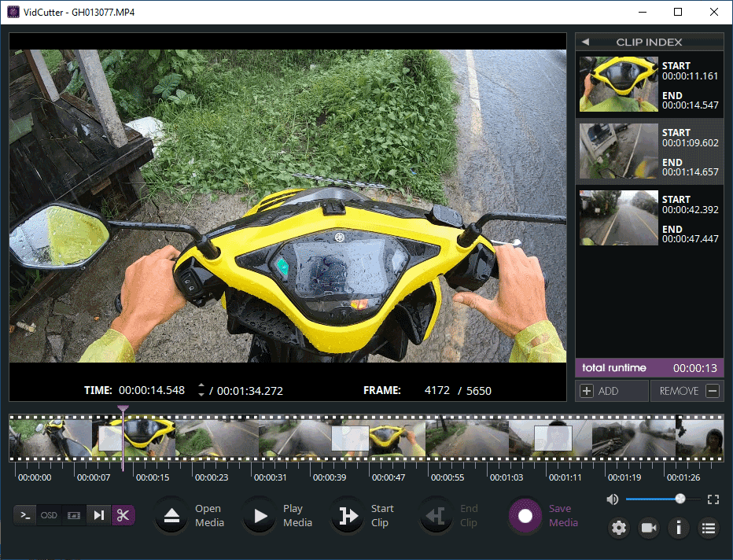
Task: Maximize the VidCutter window
Action: click(x=678, y=12)
